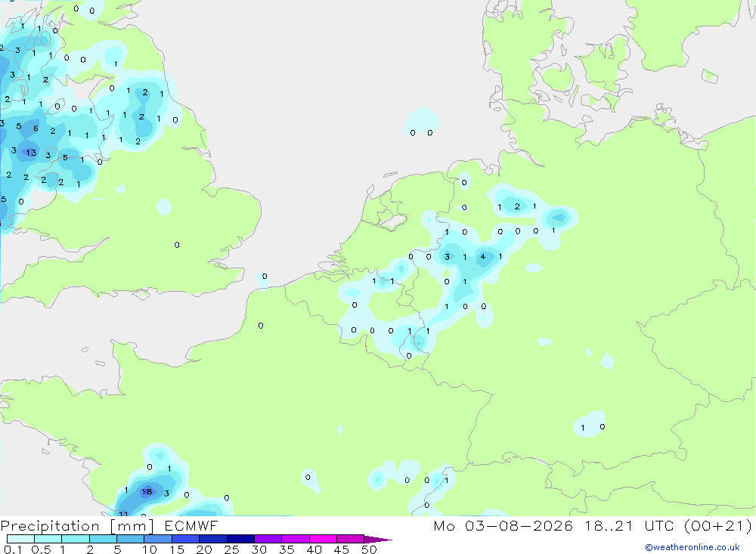Click the ECMWF model label
The width and height of the screenshot is (756, 554).
click(191, 525)
